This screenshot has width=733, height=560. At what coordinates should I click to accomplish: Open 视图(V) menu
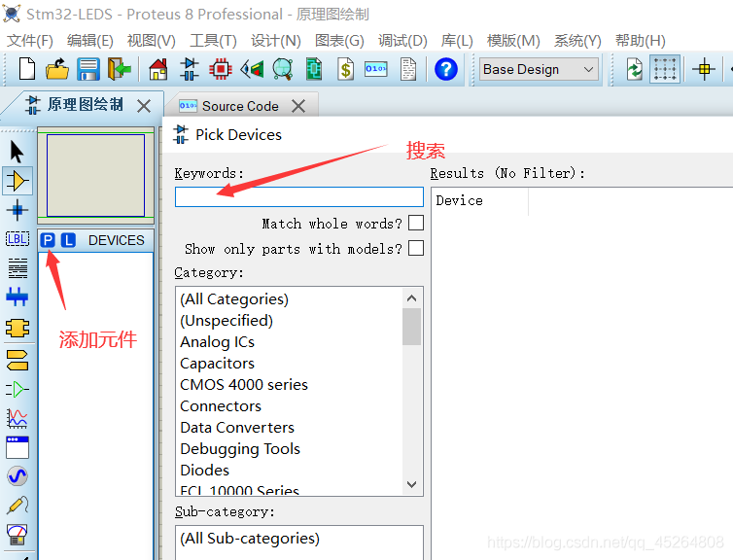(x=151, y=41)
